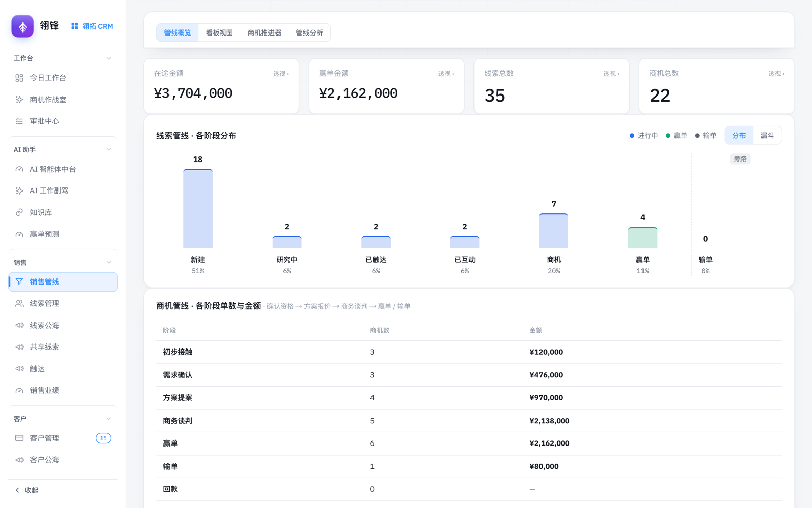Click the 收起 left arrow icon
The width and height of the screenshot is (812, 508).
(x=17, y=490)
